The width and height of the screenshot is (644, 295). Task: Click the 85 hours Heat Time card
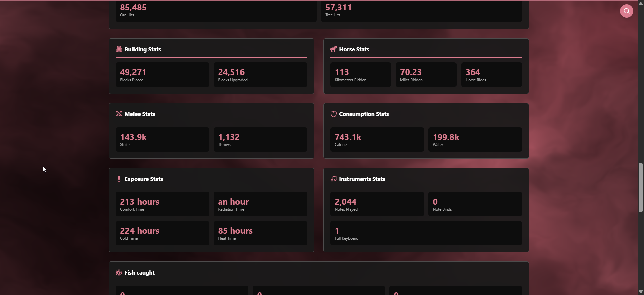click(x=260, y=233)
